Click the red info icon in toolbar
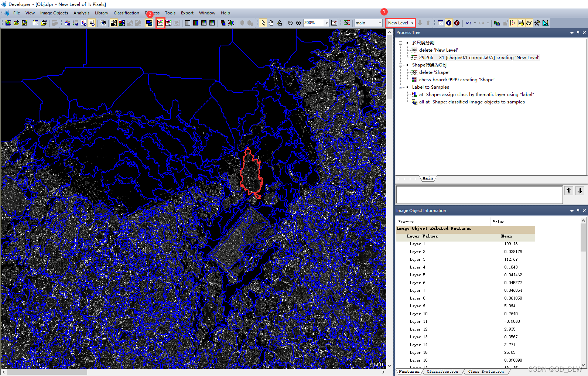This screenshot has height=376, width=588. [x=457, y=23]
